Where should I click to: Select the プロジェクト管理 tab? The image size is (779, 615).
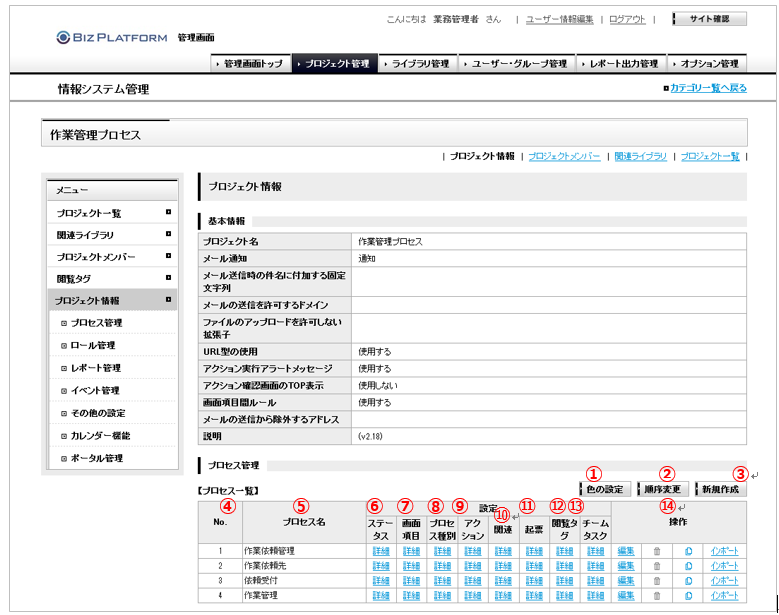pos(335,64)
